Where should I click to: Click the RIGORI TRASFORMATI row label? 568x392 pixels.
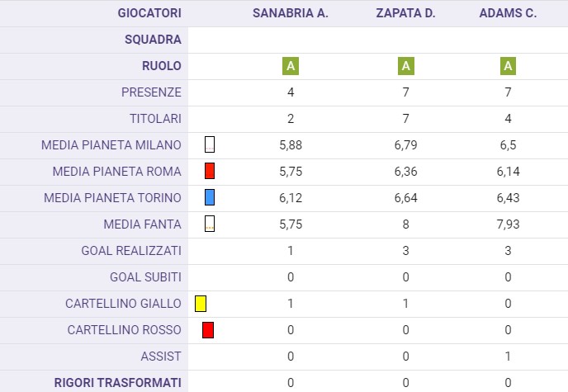[x=118, y=383]
